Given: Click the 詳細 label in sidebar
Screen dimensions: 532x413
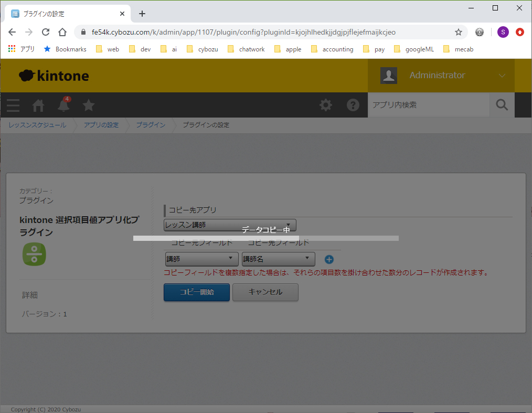Looking at the screenshot, I should tap(30, 295).
